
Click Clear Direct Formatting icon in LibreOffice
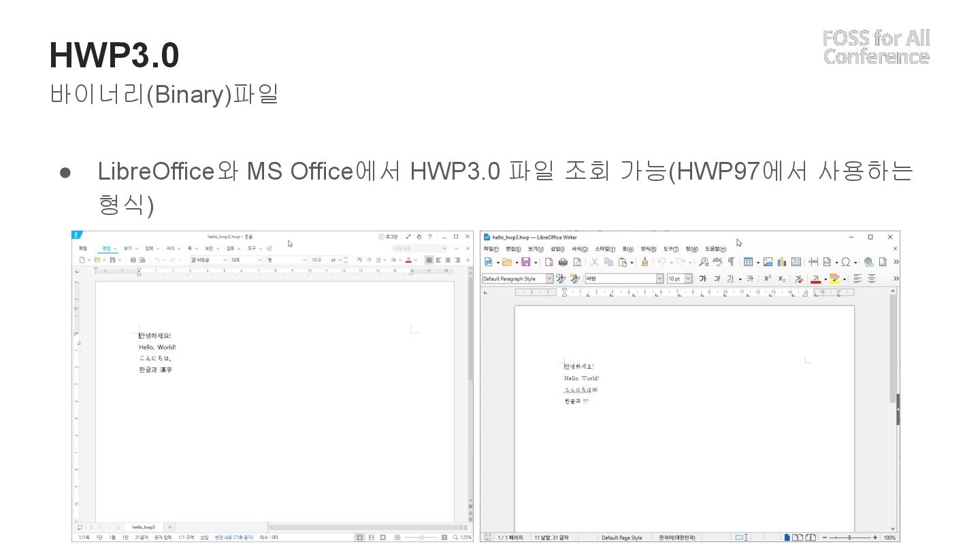point(798,279)
